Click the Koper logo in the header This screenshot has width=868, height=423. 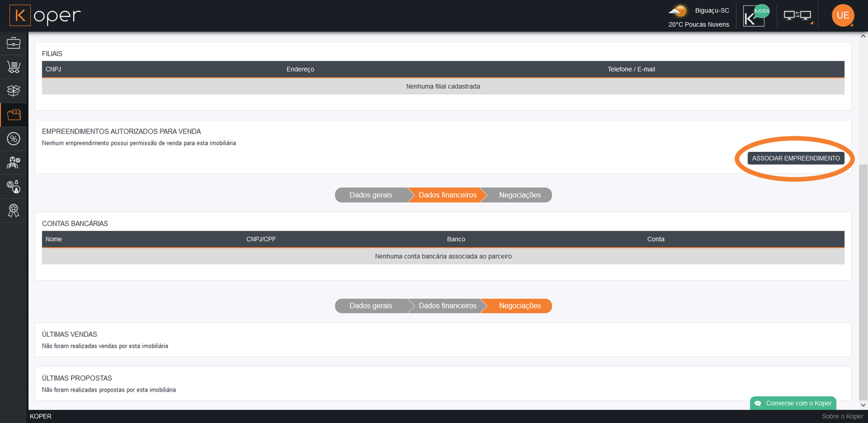tap(45, 16)
